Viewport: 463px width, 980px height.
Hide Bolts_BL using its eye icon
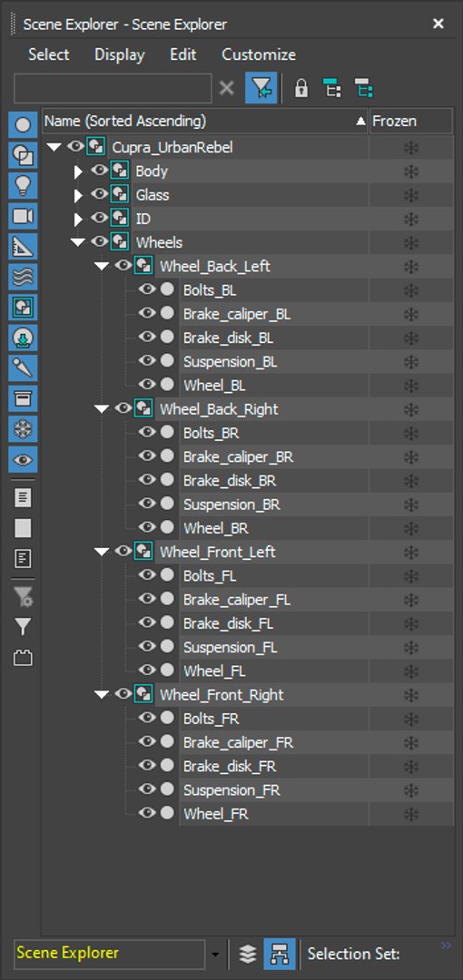(147, 289)
